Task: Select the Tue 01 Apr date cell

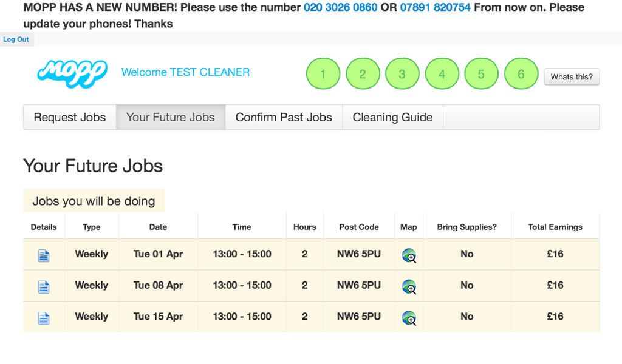Action: [158, 254]
